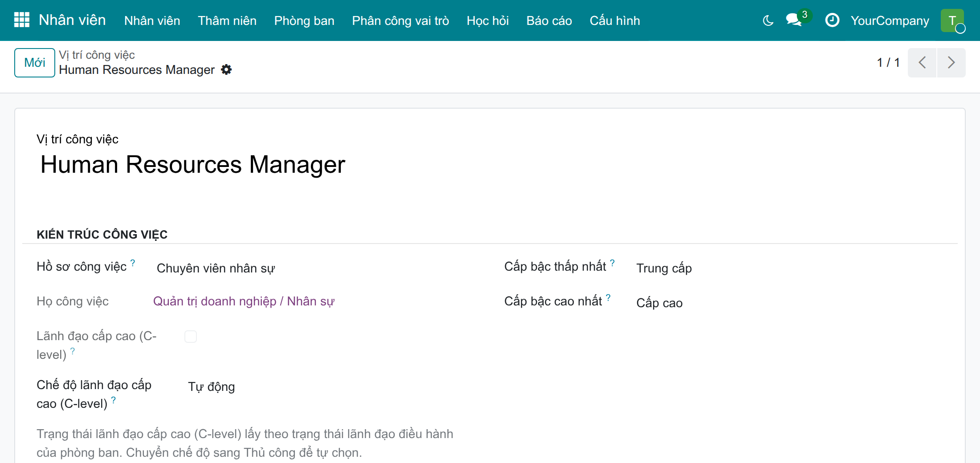The height and width of the screenshot is (463, 980).
Task: Toggle the Lãnh đạo cấp cao (C-level) checkbox
Action: click(191, 337)
